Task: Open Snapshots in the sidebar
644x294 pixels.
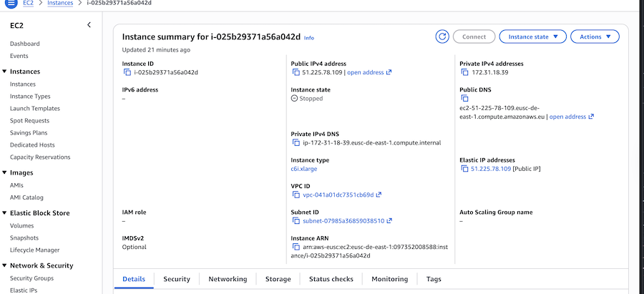Action: [24, 237]
